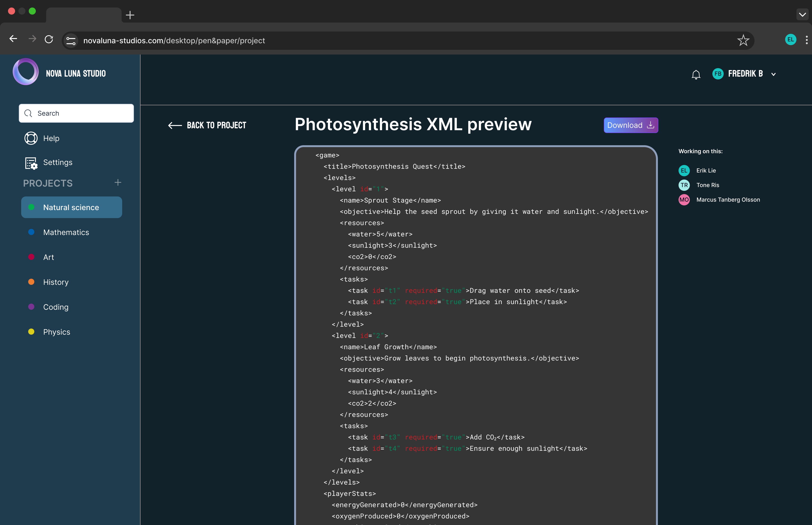Expand the Fredrik B user dropdown
812x525 pixels.
click(x=773, y=74)
